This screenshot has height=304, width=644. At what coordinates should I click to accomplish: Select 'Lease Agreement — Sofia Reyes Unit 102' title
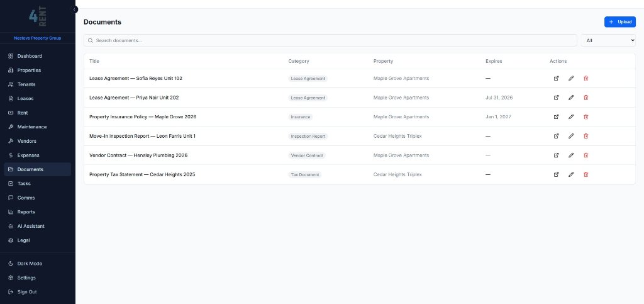pyautogui.click(x=136, y=78)
